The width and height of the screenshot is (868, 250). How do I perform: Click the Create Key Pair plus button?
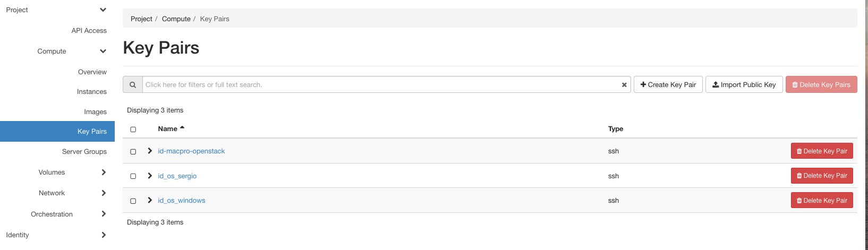[x=668, y=85]
